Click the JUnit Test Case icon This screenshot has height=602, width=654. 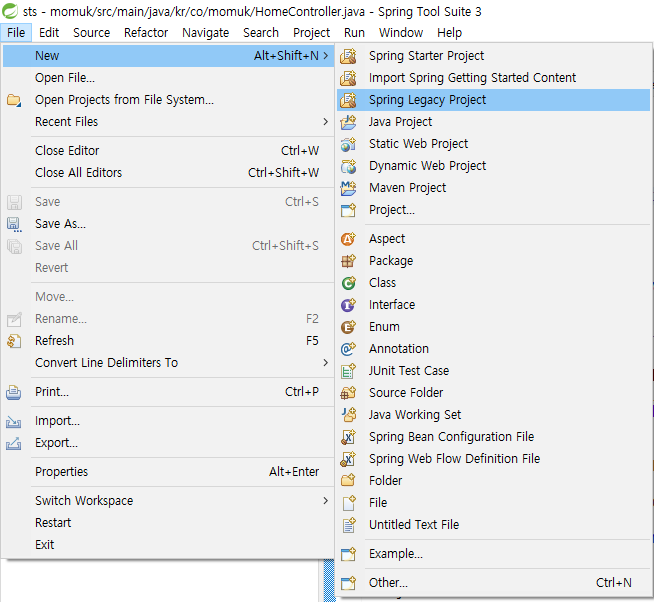coord(348,371)
